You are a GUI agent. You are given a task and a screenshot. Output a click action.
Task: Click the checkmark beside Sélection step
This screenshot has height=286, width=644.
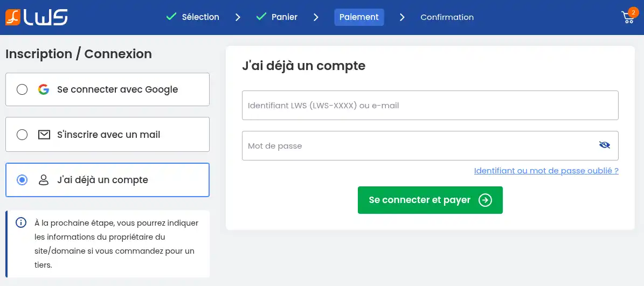pos(171,17)
